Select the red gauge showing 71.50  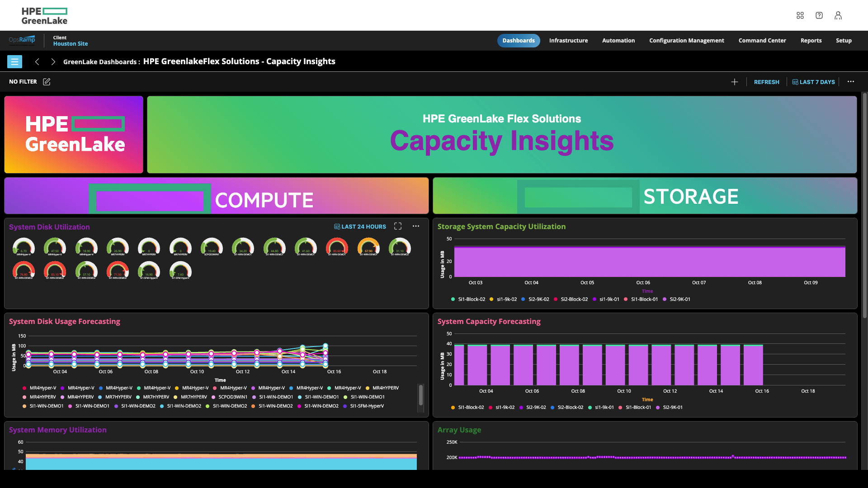tap(118, 271)
